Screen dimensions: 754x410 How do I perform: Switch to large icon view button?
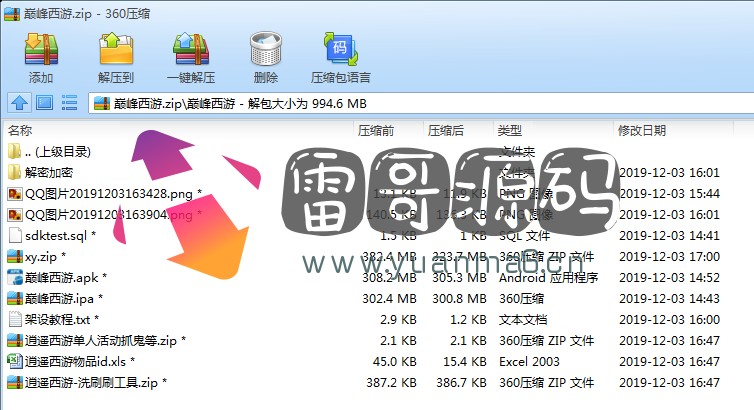[45, 103]
